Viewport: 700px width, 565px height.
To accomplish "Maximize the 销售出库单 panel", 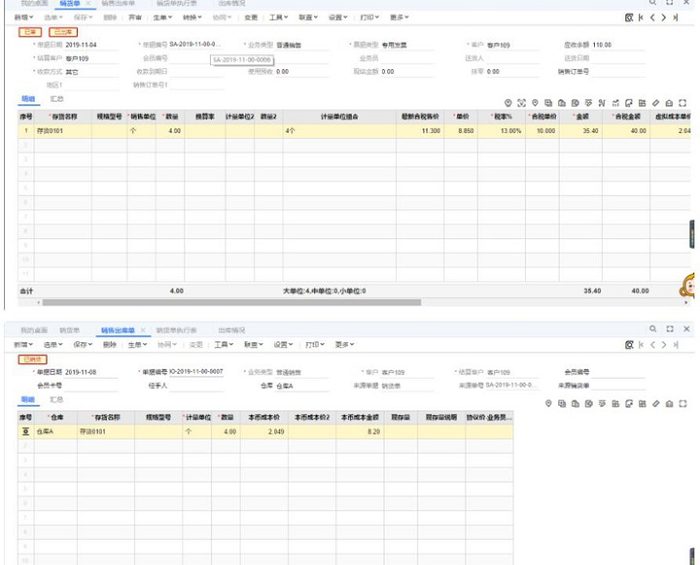I will coord(670,329).
